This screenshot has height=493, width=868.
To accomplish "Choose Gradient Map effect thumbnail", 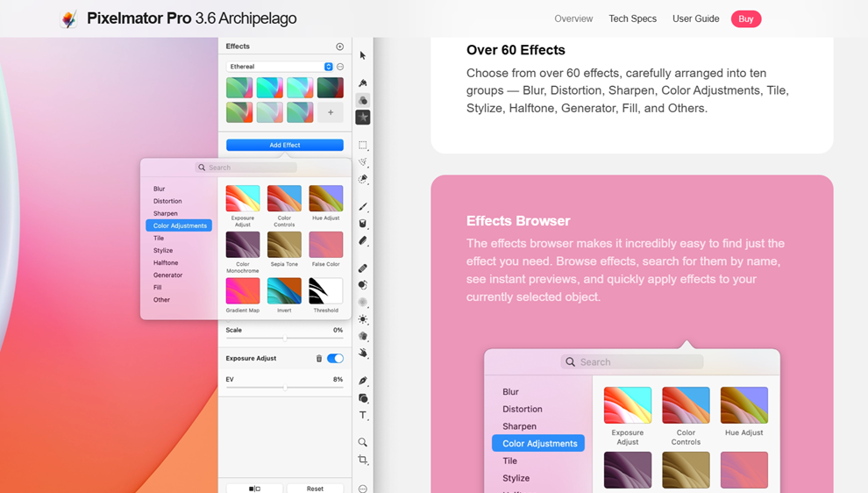I will pyautogui.click(x=243, y=291).
